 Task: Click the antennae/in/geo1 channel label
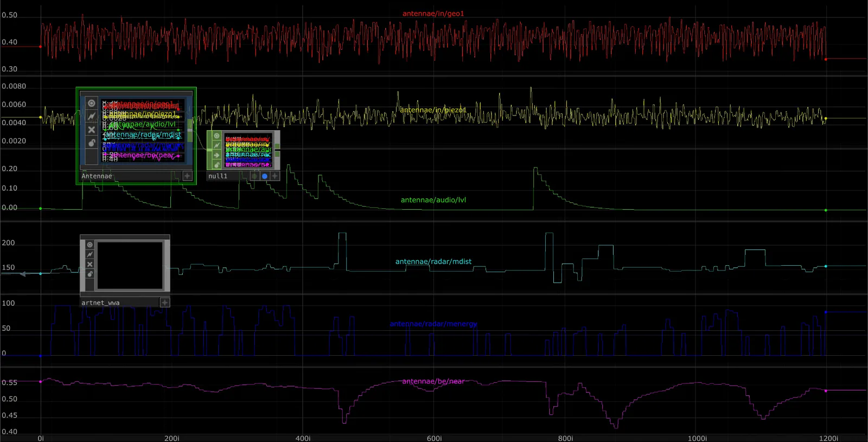click(433, 14)
